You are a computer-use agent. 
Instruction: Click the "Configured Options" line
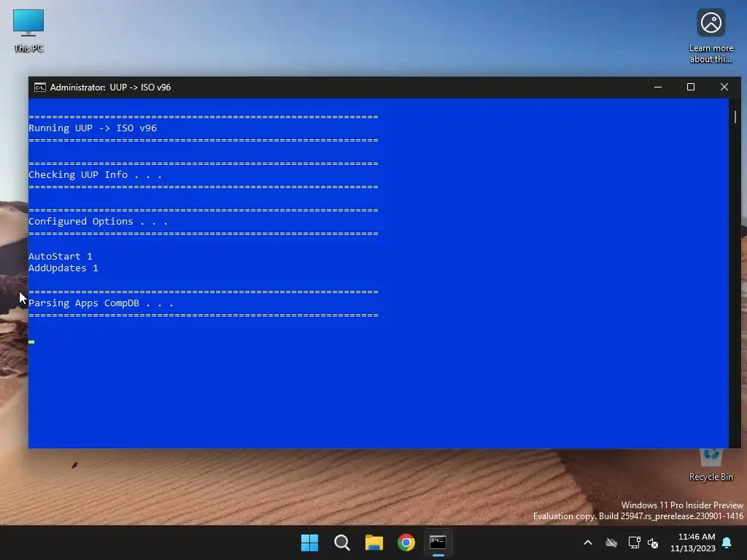(98, 222)
